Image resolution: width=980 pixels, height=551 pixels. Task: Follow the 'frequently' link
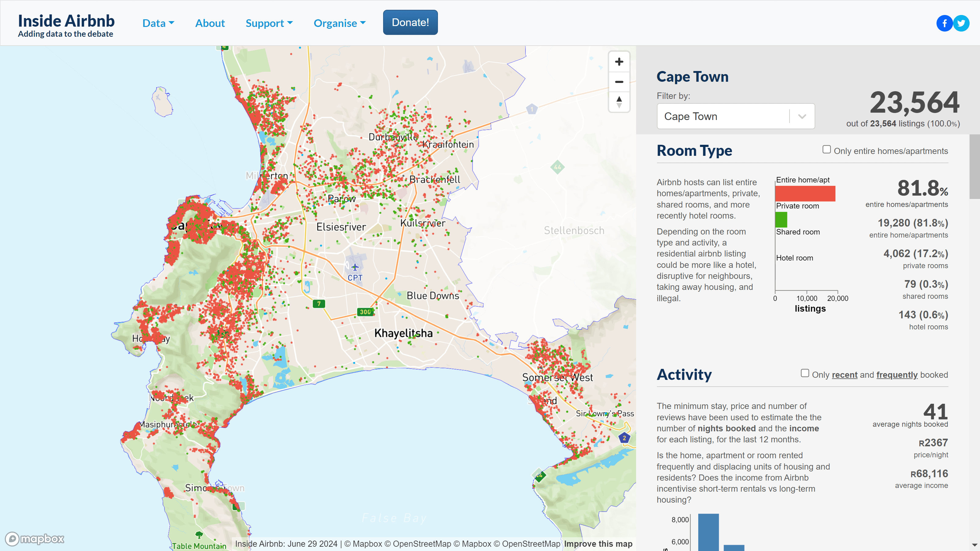pos(897,375)
